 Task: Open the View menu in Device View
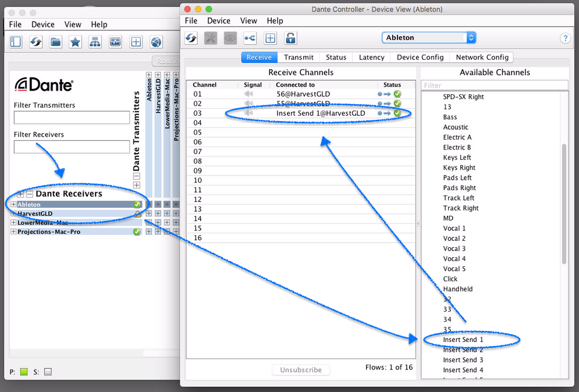248,21
